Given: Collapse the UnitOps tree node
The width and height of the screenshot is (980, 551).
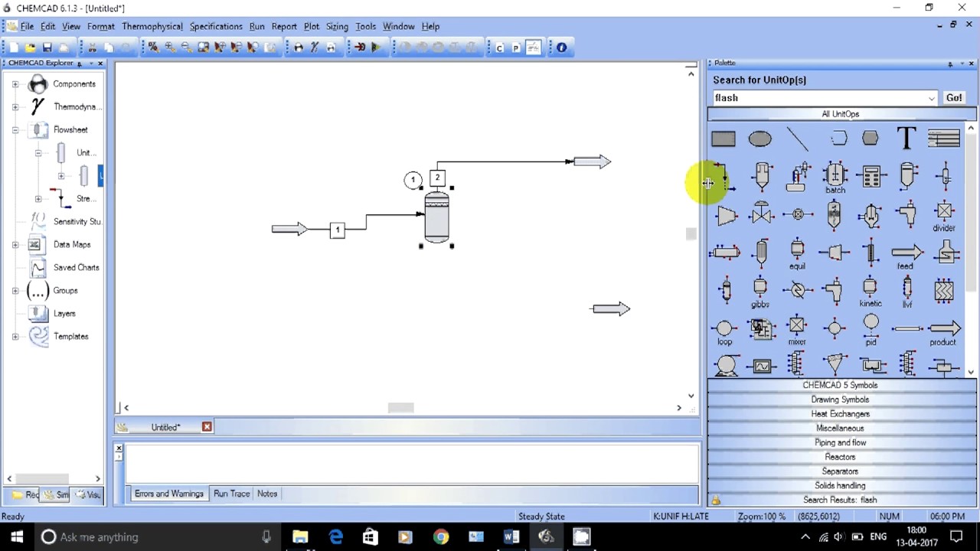Looking at the screenshot, I should 38,153.
